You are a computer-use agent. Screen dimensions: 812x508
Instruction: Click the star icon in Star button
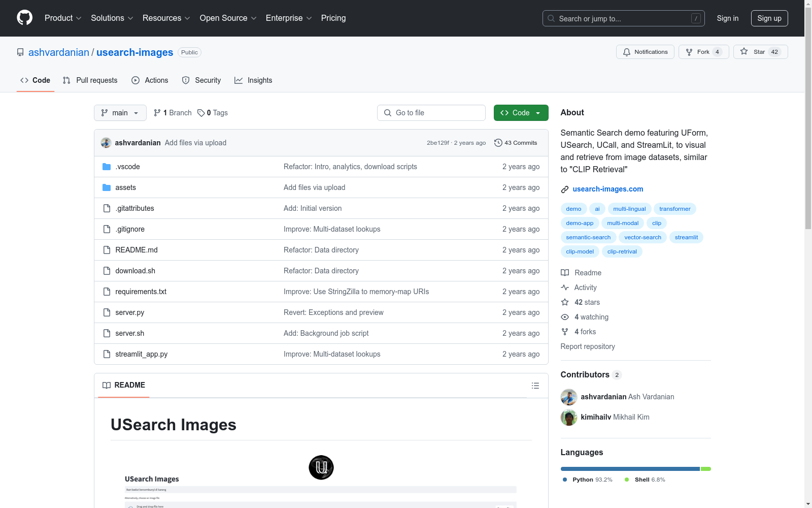pyautogui.click(x=744, y=51)
